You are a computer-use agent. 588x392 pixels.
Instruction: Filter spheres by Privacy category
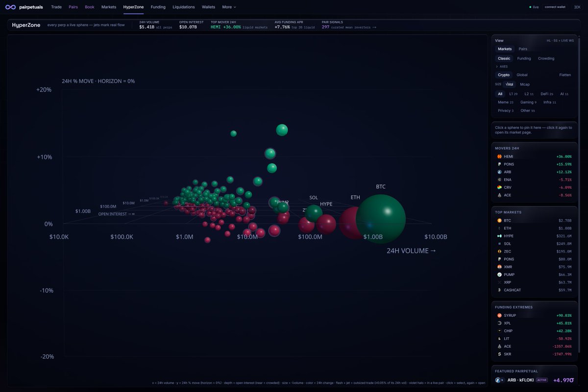[x=506, y=111]
